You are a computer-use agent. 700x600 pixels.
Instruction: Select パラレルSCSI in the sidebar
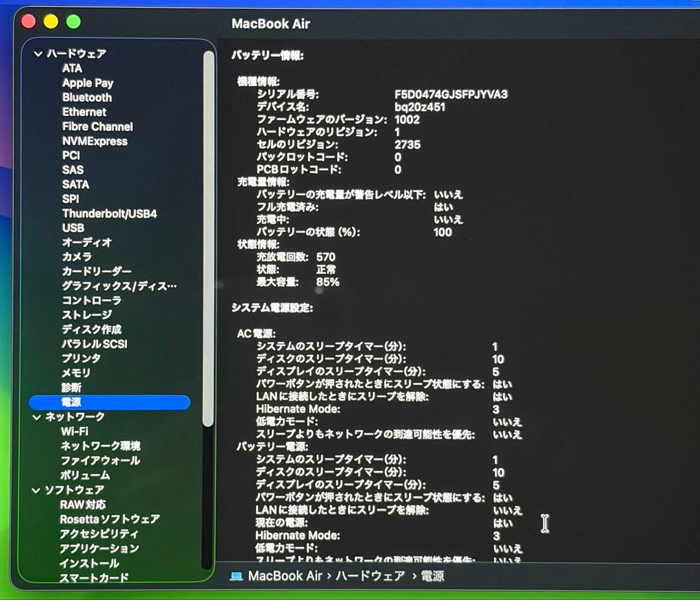coord(94,344)
